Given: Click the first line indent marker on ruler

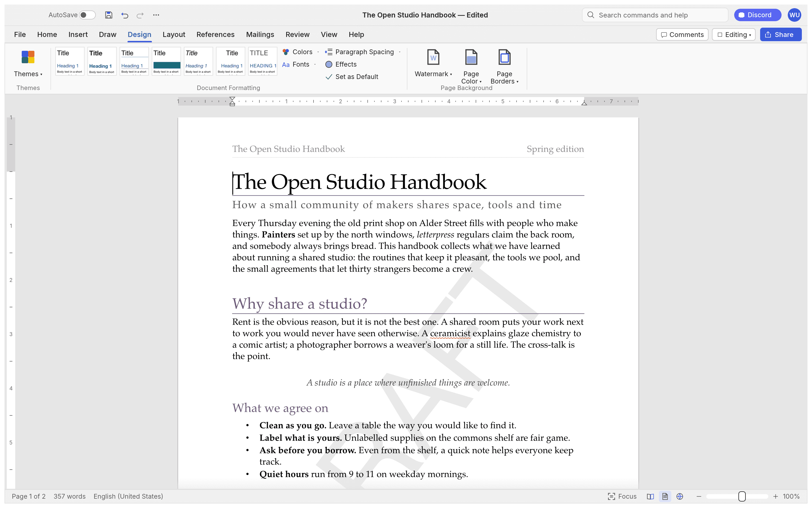Looking at the screenshot, I should click(x=232, y=99).
